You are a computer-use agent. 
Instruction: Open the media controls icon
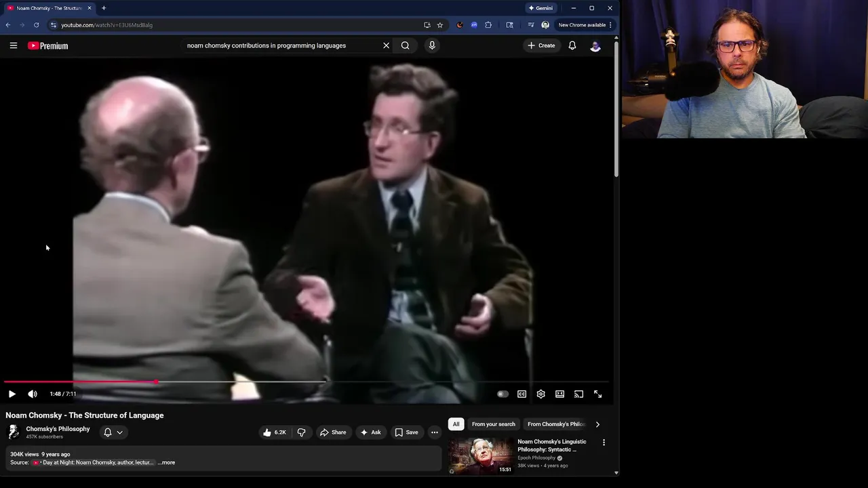[x=531, y=25]
